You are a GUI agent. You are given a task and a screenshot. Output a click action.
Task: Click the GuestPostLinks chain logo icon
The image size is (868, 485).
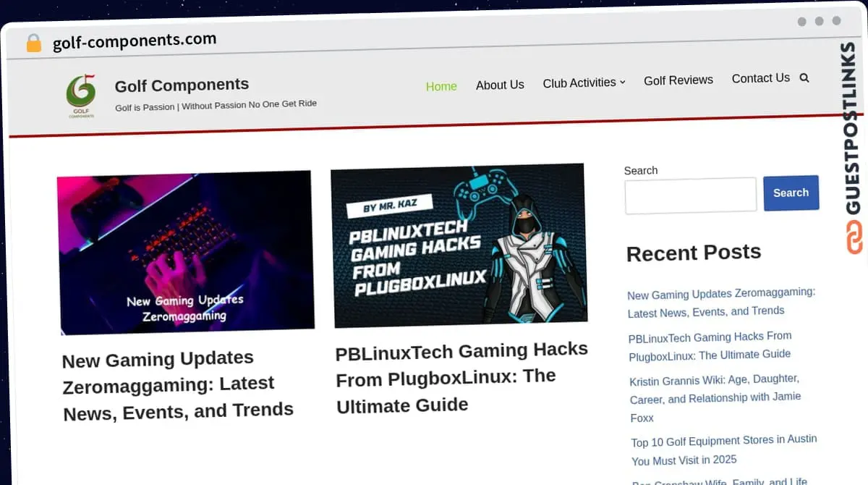point(854,237)
